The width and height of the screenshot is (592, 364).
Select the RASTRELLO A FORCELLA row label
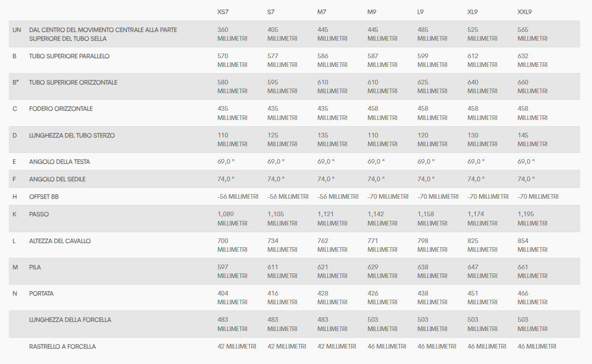coord(62,346)
